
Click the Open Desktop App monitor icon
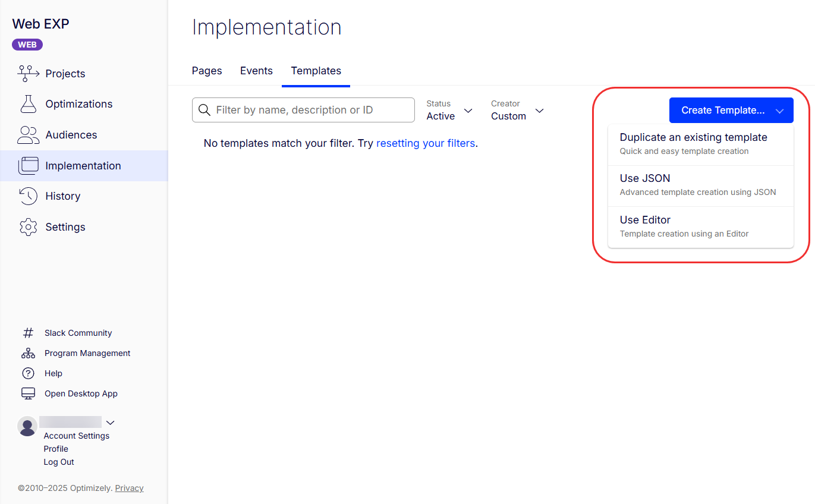(28, 393)
